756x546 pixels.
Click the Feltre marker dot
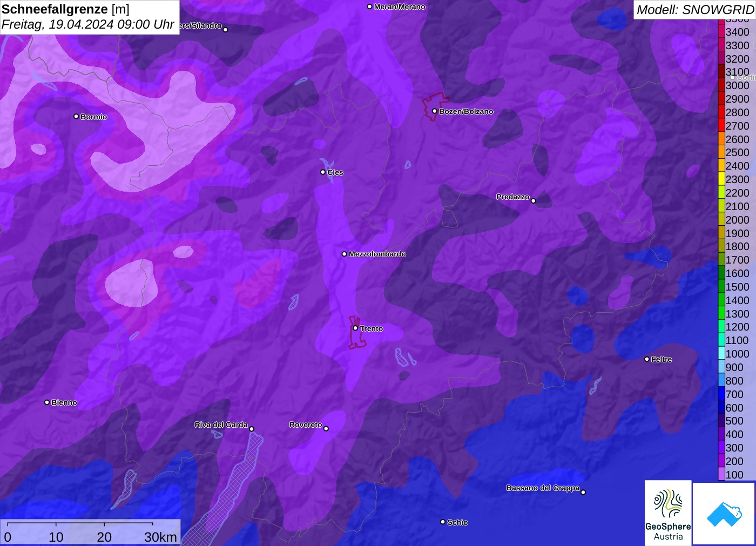point(647,359)
